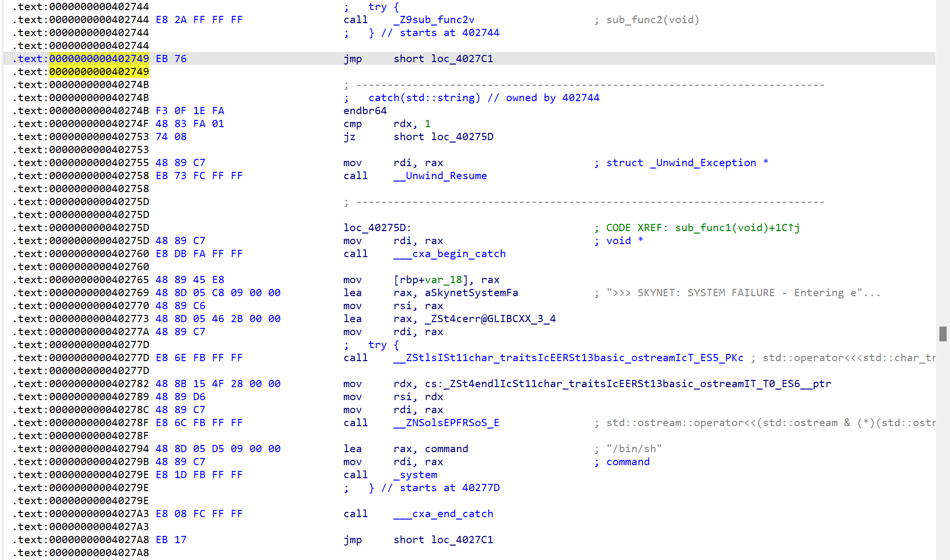Click the catch(std::string) owner address 402744
Image resolution: width=950 pixels, height=560 pixels.
coord(580,98)
